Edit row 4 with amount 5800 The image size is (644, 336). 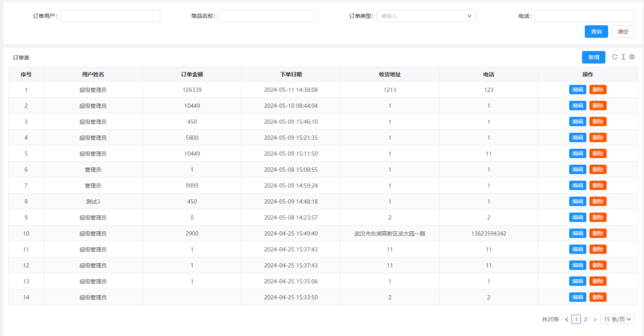click(x=578, y=137)
